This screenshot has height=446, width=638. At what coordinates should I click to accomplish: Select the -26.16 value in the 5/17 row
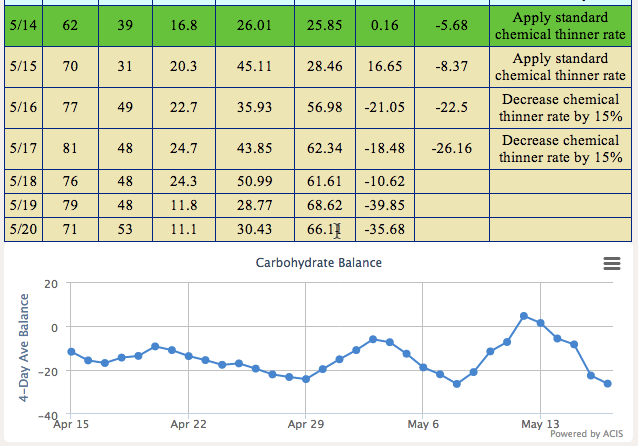(x=450, y=148)
